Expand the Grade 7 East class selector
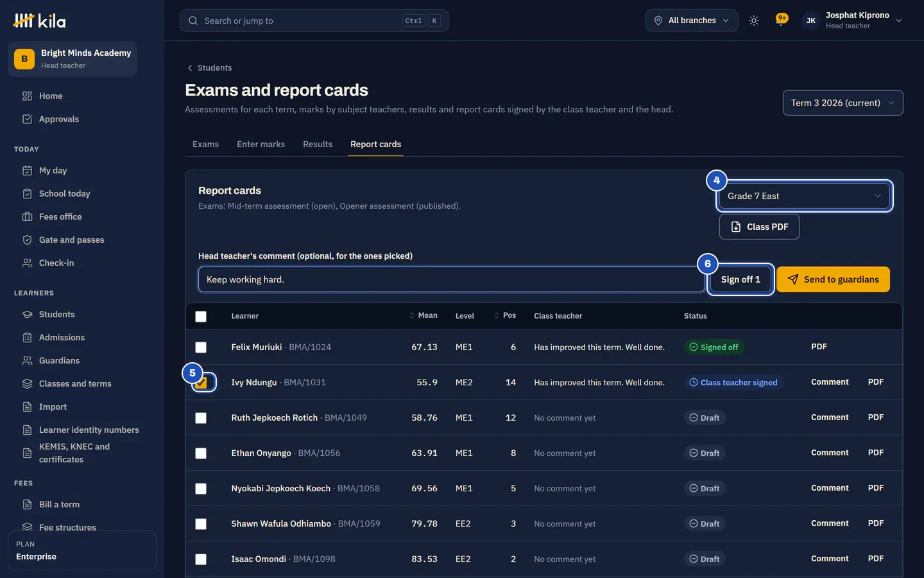Viewport: 924px width, 578px height. (x=804, y=196)
